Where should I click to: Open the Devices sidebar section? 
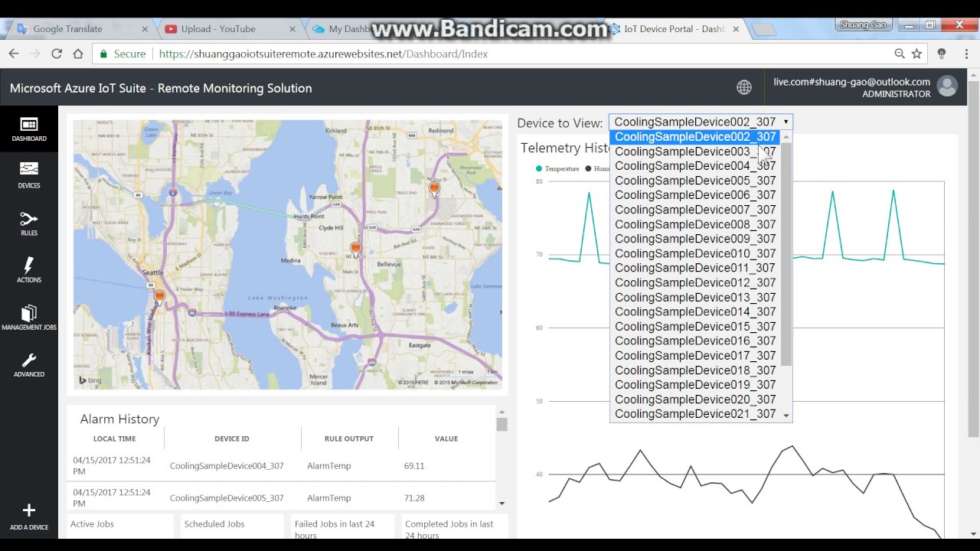pos(28,175)
